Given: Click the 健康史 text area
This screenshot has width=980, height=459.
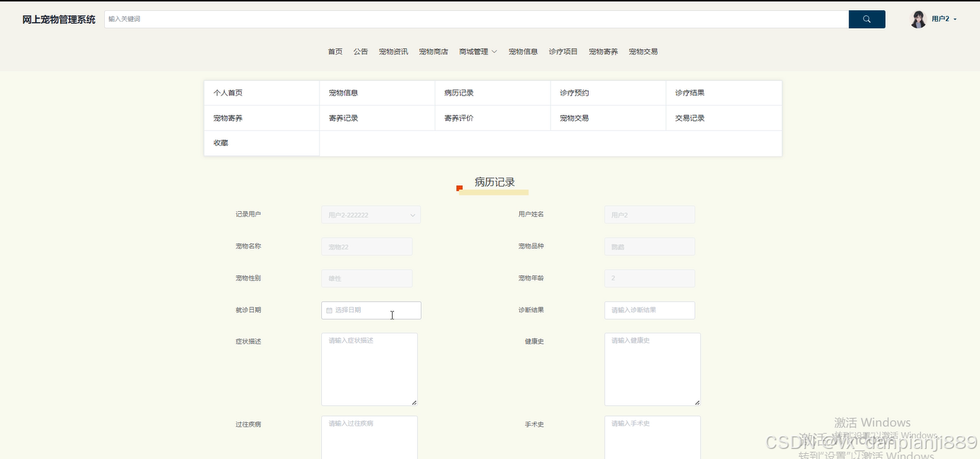Looking at the screenshot, I should pos(652,369).
